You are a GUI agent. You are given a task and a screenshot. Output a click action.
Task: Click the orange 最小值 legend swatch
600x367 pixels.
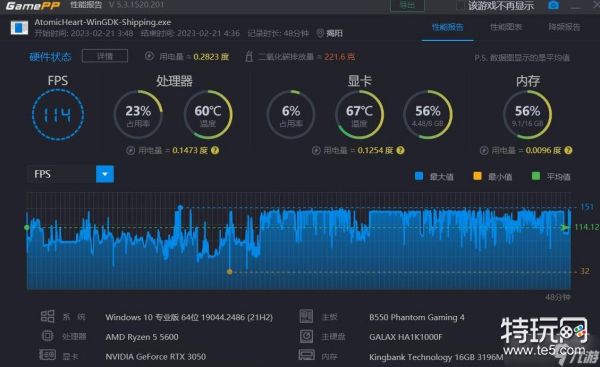pos(477,176)
